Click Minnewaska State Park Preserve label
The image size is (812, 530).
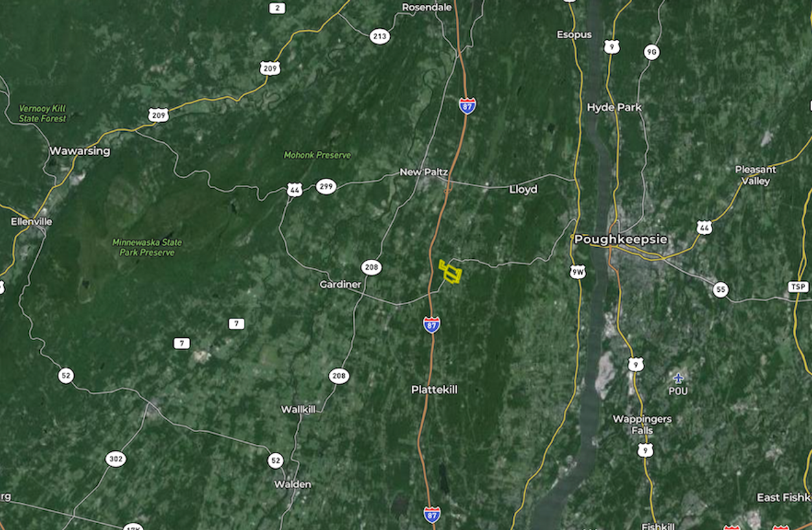coord(147,247)
